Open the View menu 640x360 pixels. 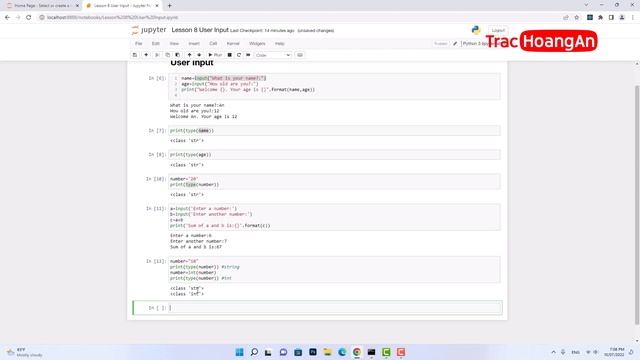pyautogui.click(x=174, y=43)
